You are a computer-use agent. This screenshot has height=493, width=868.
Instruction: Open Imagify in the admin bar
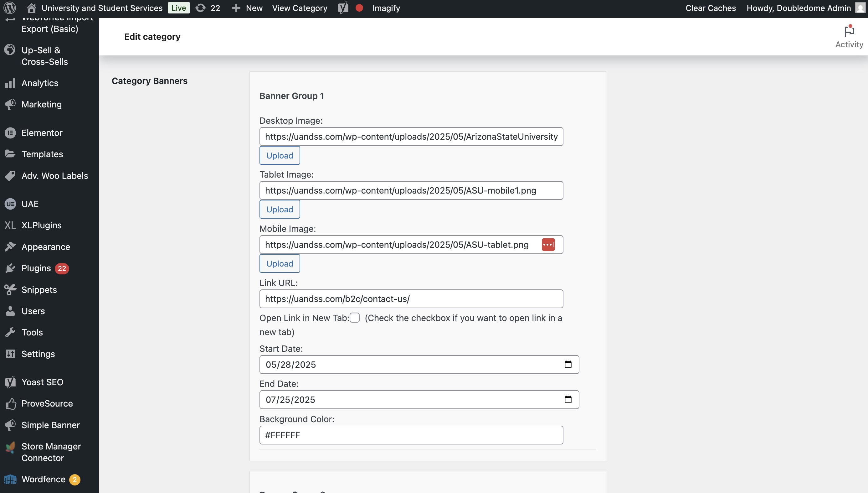386,8
